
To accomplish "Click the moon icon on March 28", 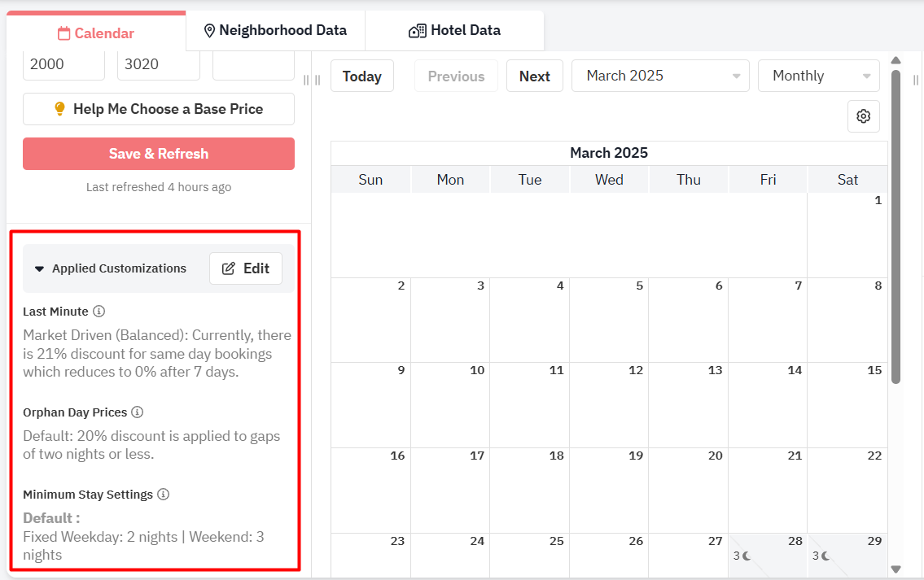I will pyautogui.click(x=747, y=556).
